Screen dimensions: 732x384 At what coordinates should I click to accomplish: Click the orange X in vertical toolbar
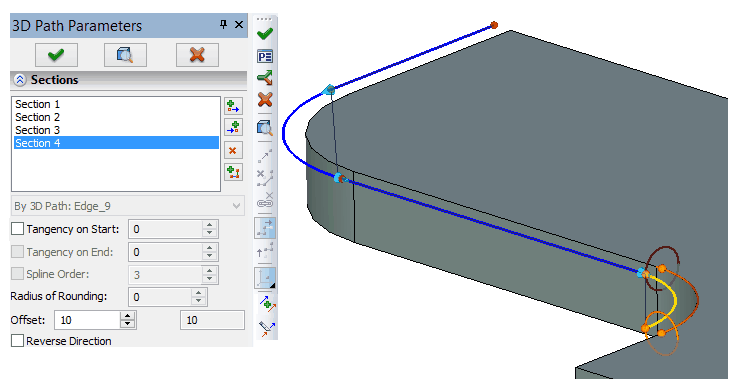(x=265, y=99)
